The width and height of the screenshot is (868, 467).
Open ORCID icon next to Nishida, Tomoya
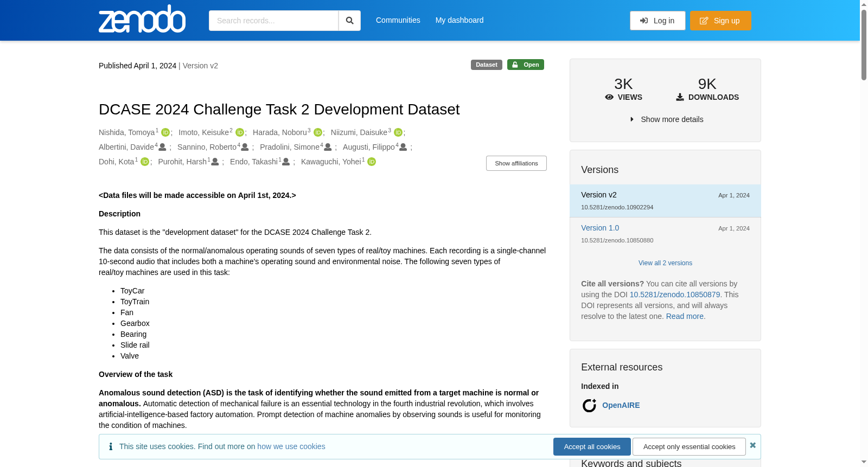[165, 132]
